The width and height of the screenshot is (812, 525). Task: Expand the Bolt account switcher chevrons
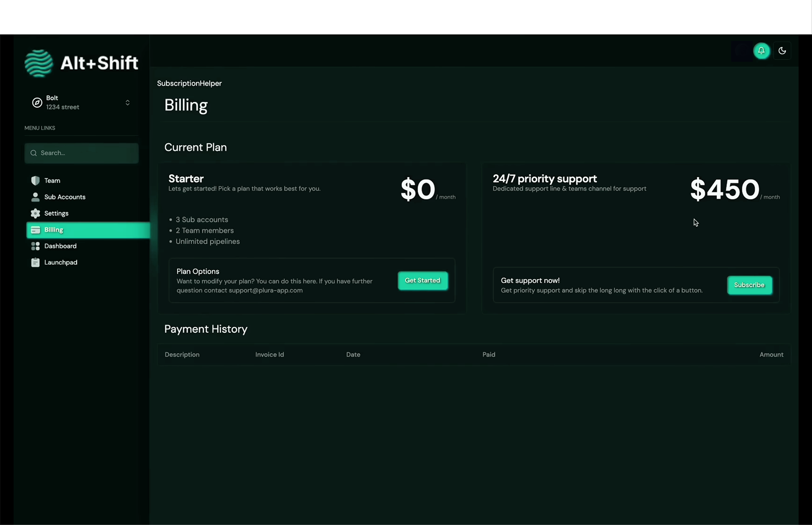pos(127,103)
